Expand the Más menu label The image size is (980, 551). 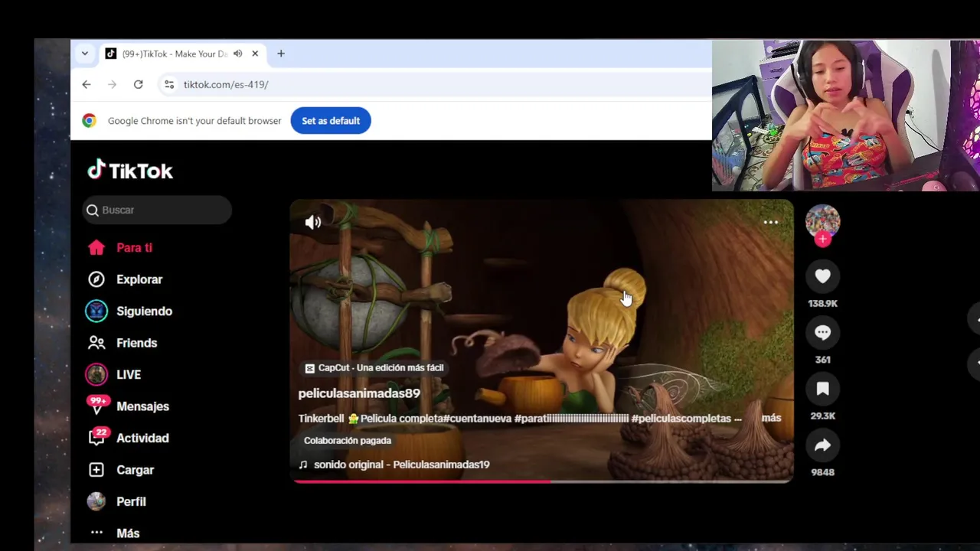tap(128, 533)
